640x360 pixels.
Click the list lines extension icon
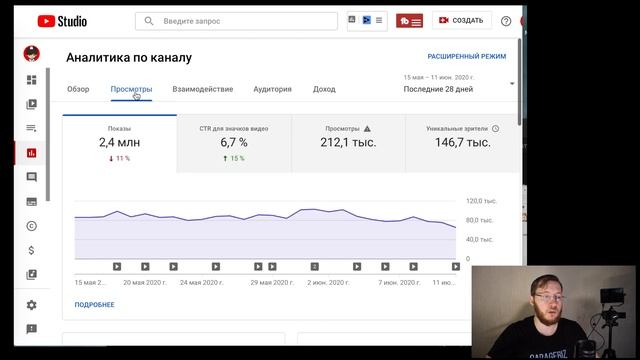tap(379, 20)
